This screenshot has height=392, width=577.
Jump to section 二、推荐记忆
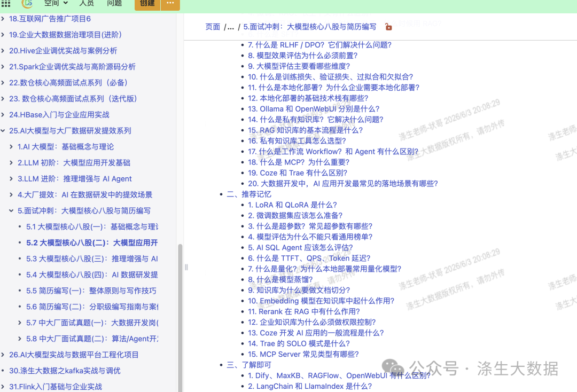pos(249,194)
